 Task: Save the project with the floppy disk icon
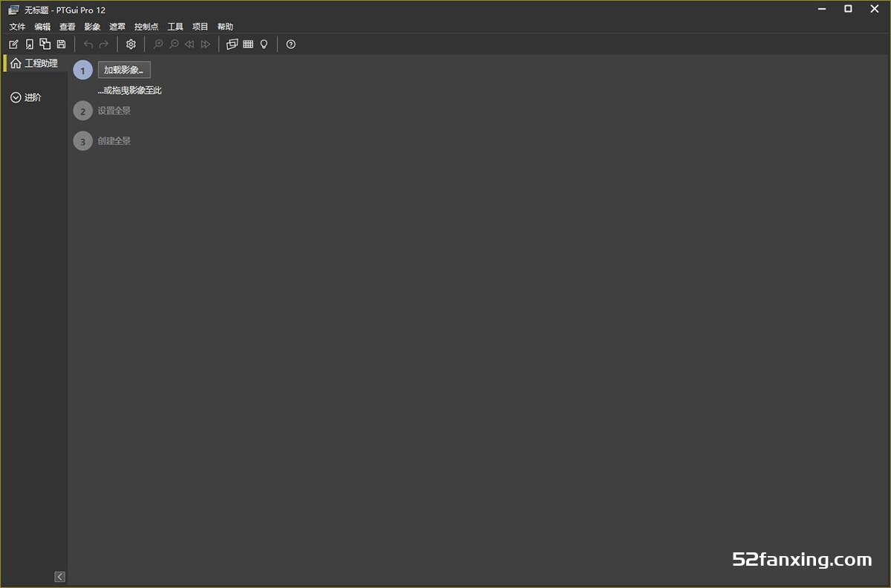click(62, 45)
